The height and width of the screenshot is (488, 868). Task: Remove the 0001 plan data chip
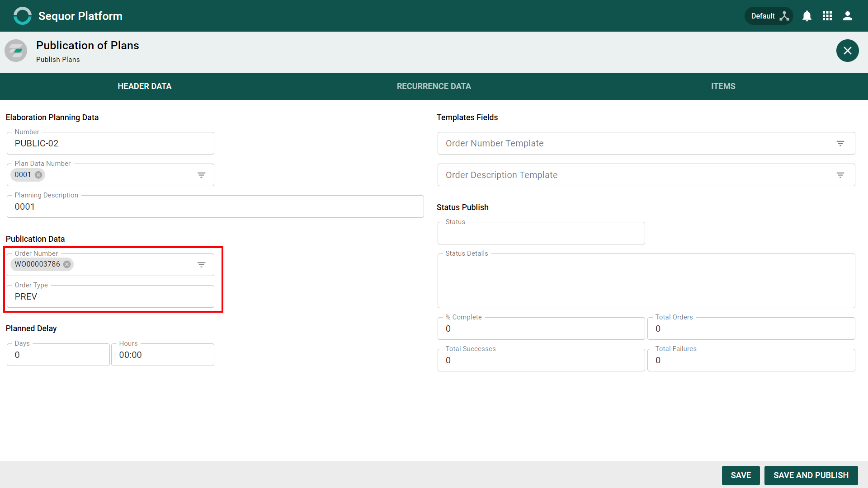pyautogui.click(x=38, y=175)
